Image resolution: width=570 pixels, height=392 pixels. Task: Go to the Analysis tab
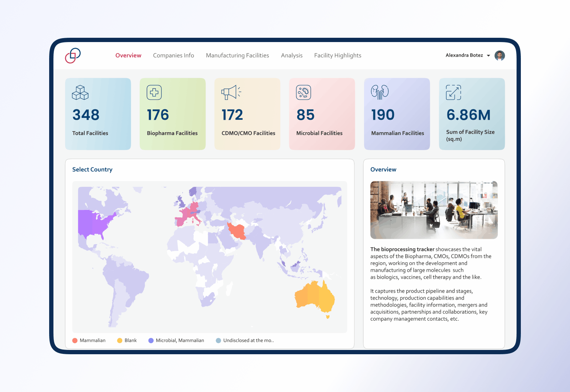(292, 55)
